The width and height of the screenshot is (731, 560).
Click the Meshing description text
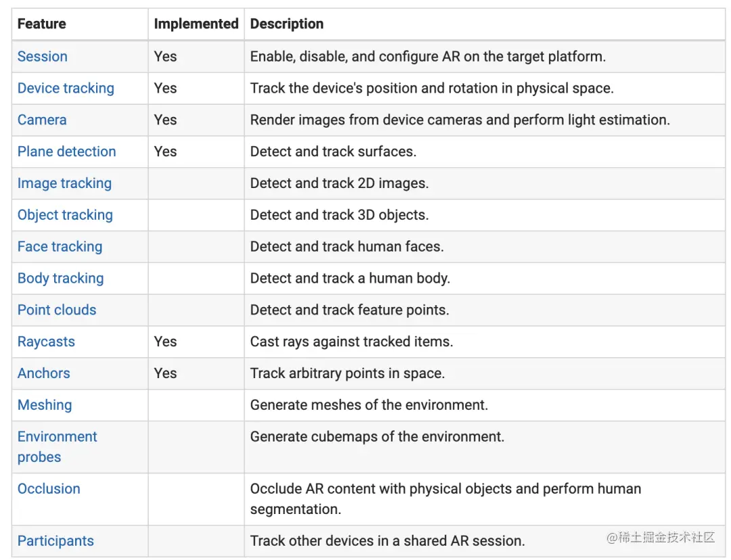click(369, 405)
